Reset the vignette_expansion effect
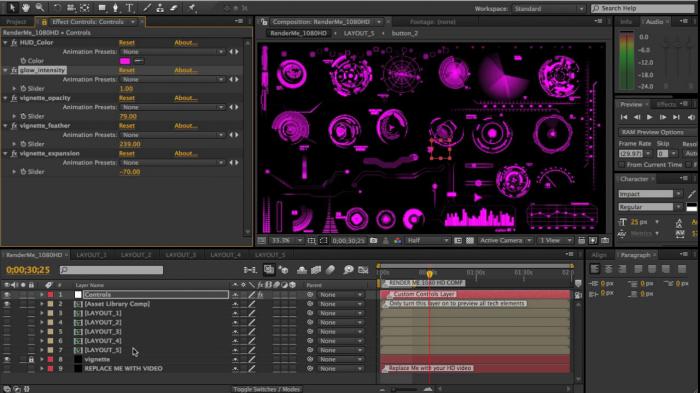This screenshot has height=393, width=700. (x=127, y=153)
